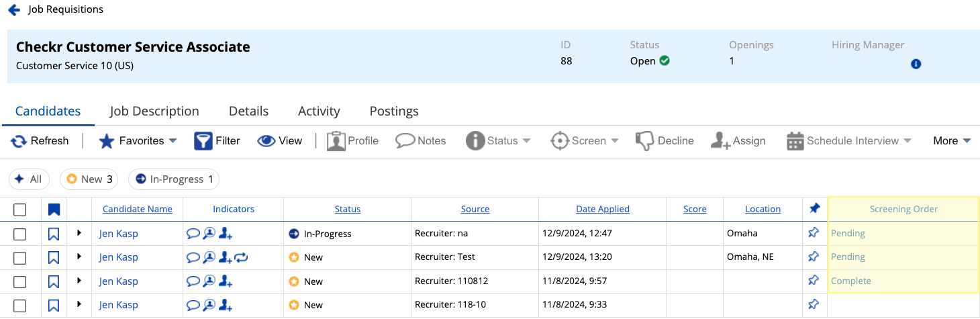Image resolution: width=980 pixels, height=319 pixels.
Task: Open the Filter tool
Action: (217, 141)
